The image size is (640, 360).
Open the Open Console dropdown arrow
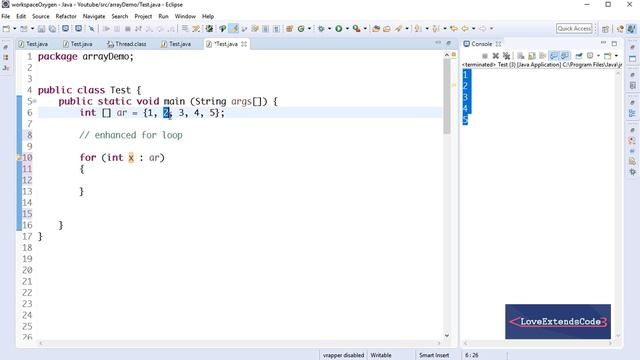616,56
